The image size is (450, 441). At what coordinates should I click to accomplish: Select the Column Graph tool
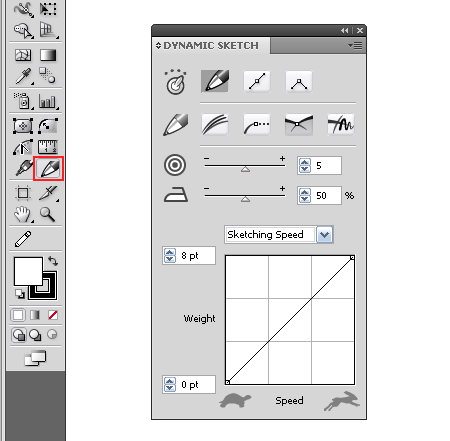click(x=48, y=102)
